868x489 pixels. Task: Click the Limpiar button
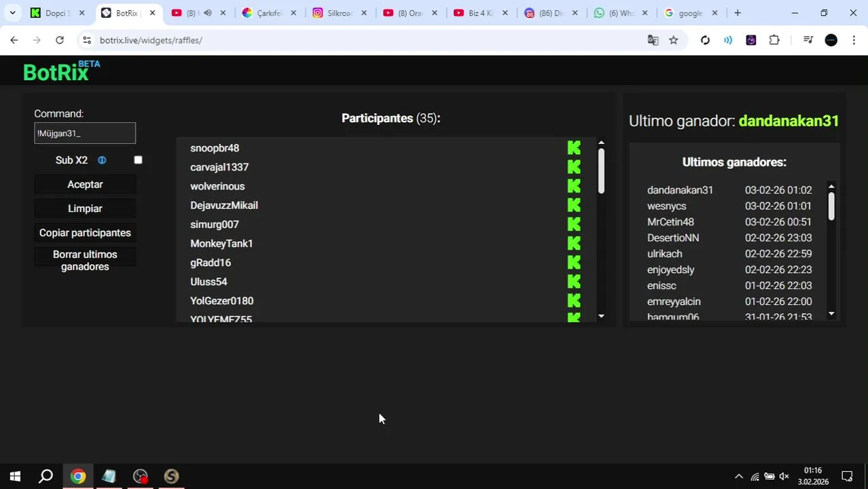click(x=85, y=209)
